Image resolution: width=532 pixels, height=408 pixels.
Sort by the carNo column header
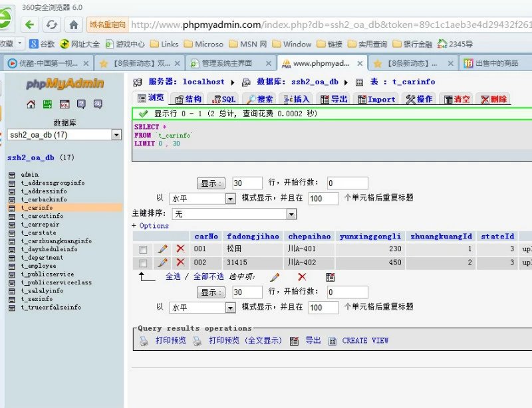click(x=206, y=237)
